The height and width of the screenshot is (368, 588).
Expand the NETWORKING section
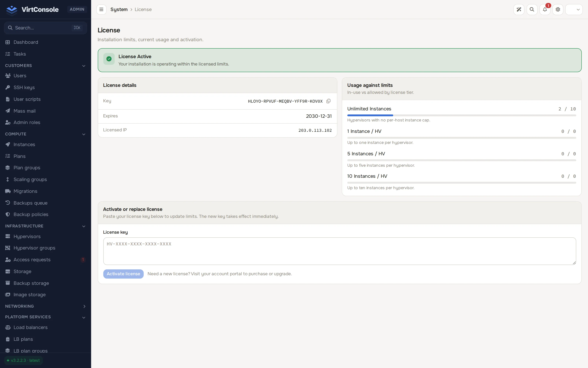coord(45,306)
